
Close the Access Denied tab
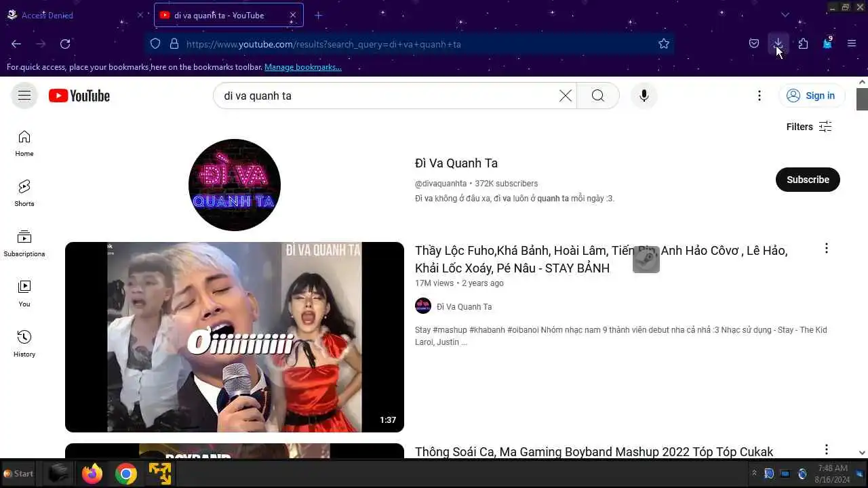140,15
